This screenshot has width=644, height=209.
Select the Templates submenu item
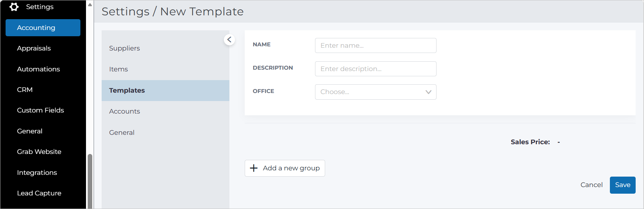pyautogui.click(x=165, y=91)
